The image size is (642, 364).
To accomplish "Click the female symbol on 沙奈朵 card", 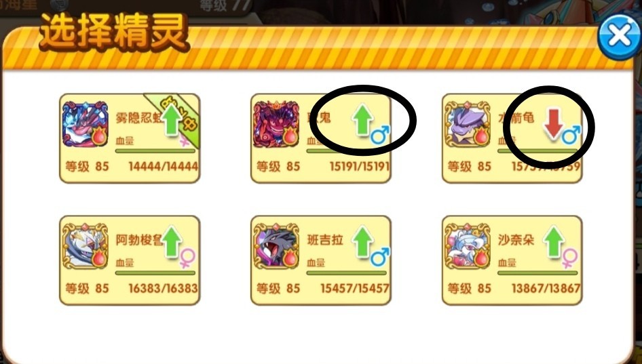I will click(569, 258).
